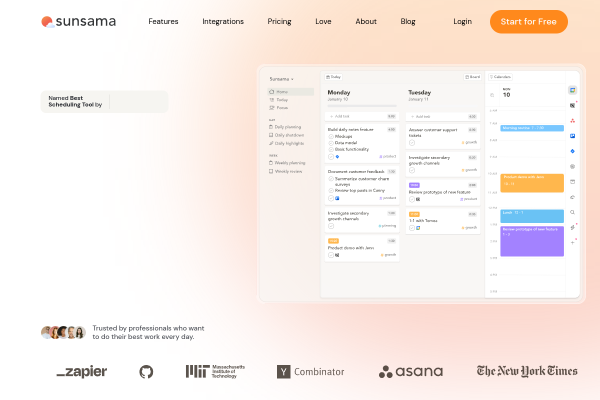
Task: Click the search magnifier icon in right sidebar
Action: click(572, 212)
